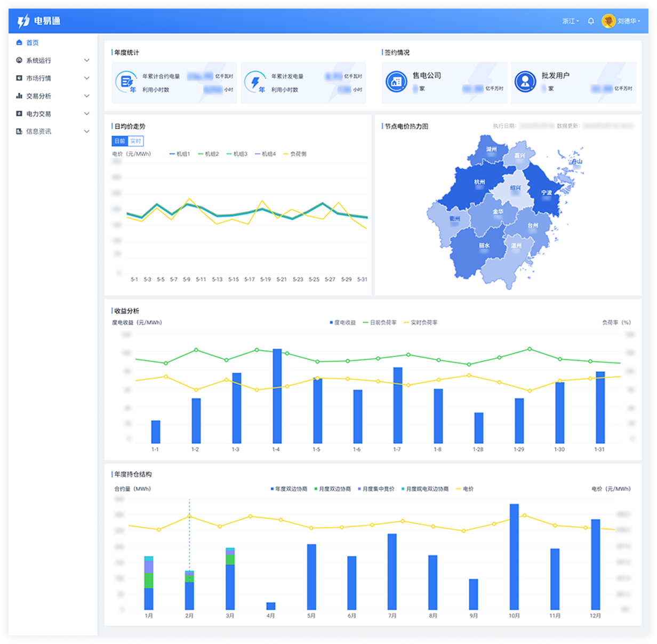This screenshot has width=657, height=644.
Task: Toggle 负荷侧 yellow legend swatch
Action: [x=286, y=154]
